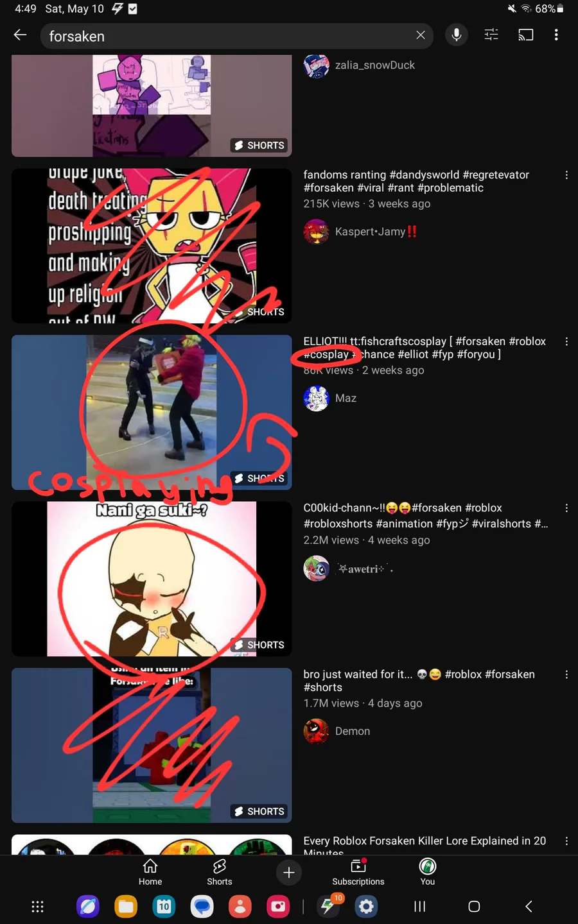
Task: Open options for fandoms ranting video
Action: (566, 175)
